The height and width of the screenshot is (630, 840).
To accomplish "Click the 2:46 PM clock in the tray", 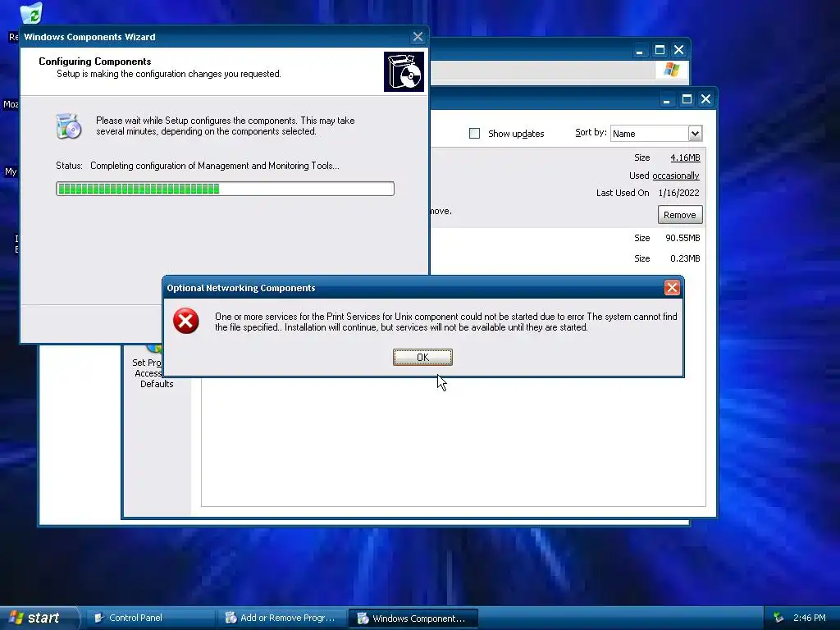I will coord(810,618).
